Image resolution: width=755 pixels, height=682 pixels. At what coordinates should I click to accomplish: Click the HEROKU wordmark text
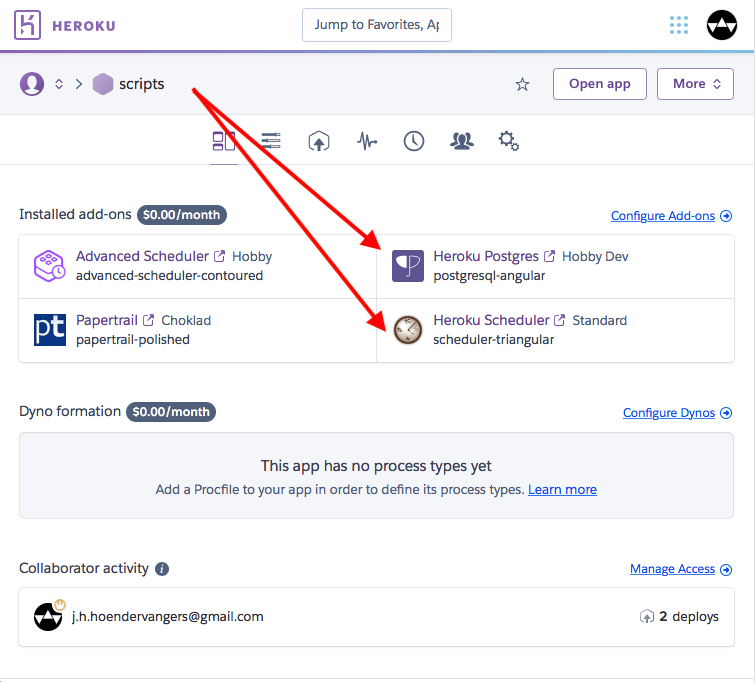coord(84,26)
